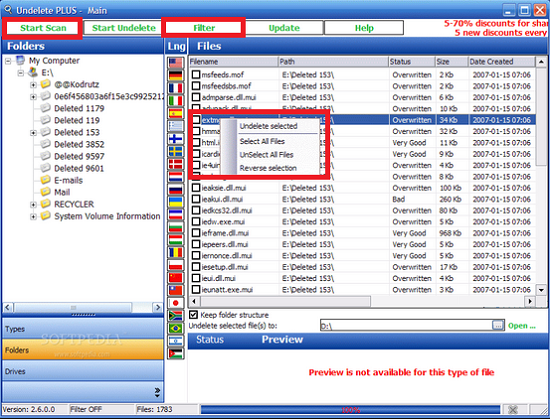The width and height of the screenshot is (550, 419).
Task: Switch language using the Bulgarian flag
Action: (175, 227)
